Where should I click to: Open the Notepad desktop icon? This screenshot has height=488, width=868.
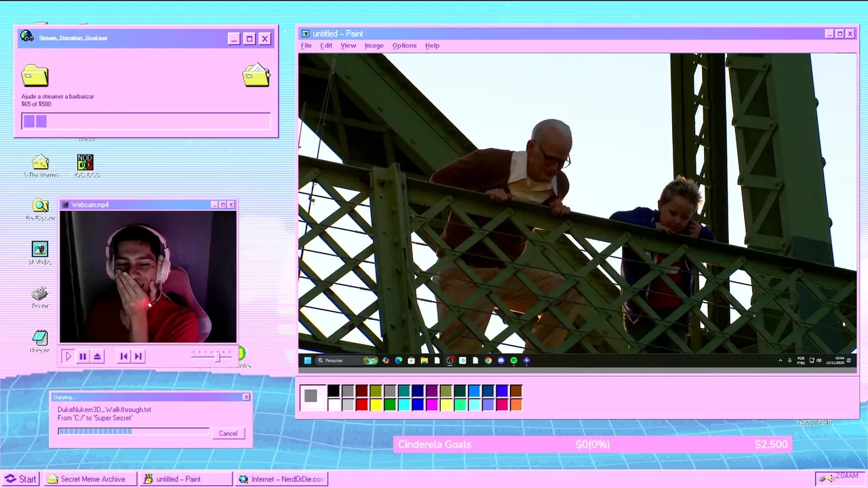pyautogui.click(x=40, y=341)
